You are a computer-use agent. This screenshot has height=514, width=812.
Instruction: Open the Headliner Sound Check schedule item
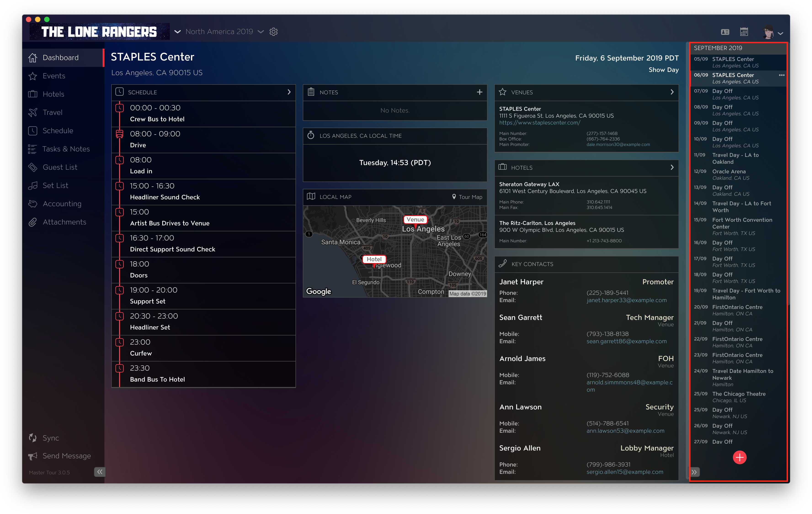pos(204,192)
